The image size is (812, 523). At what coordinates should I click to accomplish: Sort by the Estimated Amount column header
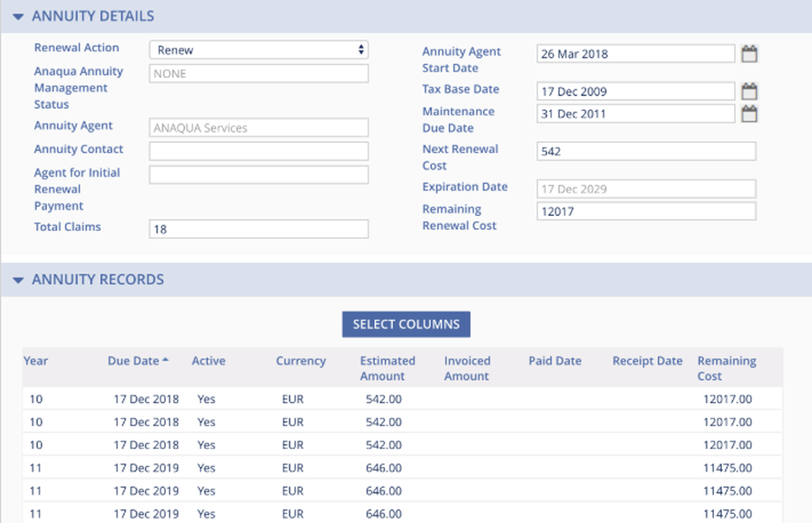388,368
